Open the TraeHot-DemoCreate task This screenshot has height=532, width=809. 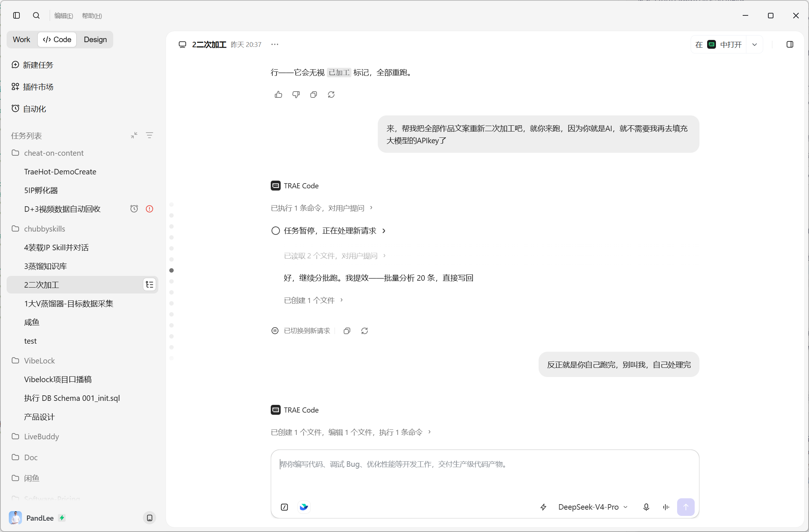[x=82, y=172]
